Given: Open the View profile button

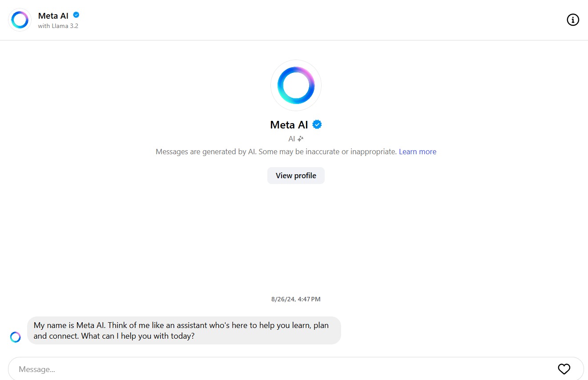Looking at the screenshot, I should [x=296, y=176].
